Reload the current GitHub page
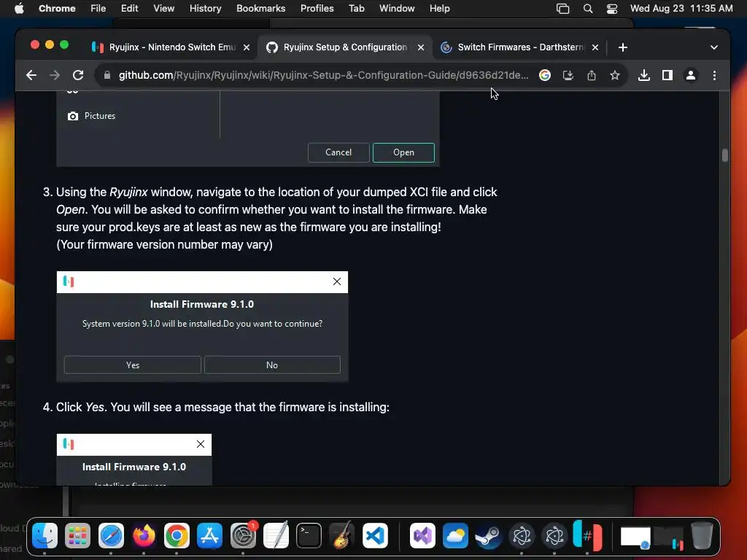This screenshot has width=747, height=560. 78,75
